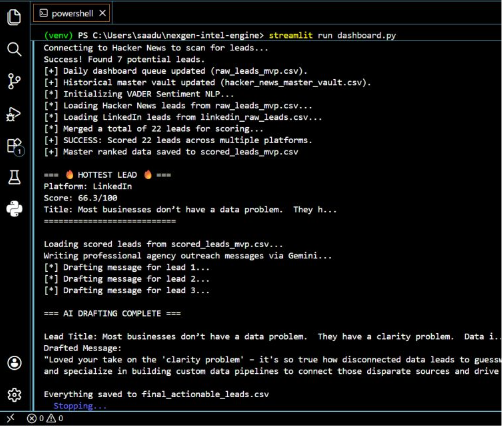Open the Python sidebar view
The width and height of the screenshot is (502, 426).
[14, 209]
